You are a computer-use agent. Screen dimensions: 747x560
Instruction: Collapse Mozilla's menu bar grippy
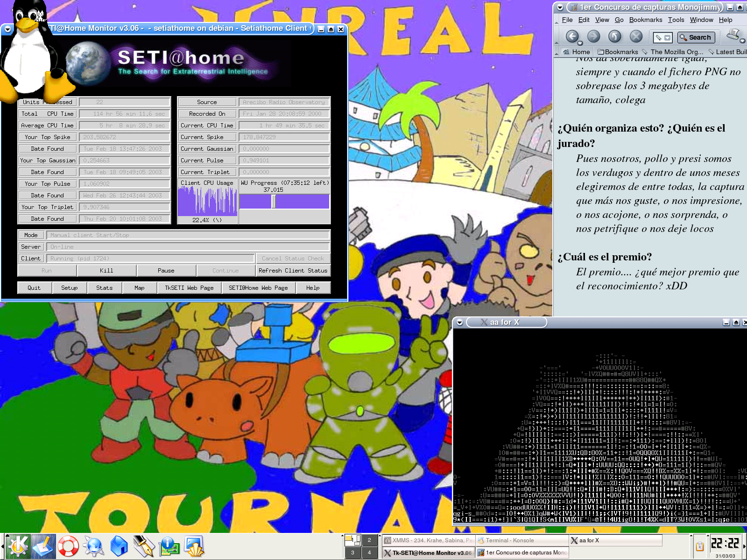[557, 20]
